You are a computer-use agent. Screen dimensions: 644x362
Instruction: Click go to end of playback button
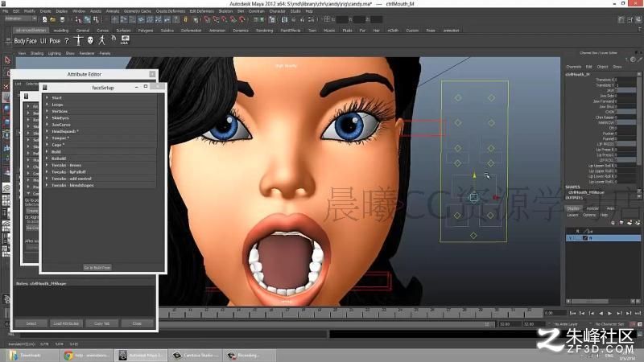point(638,313)
